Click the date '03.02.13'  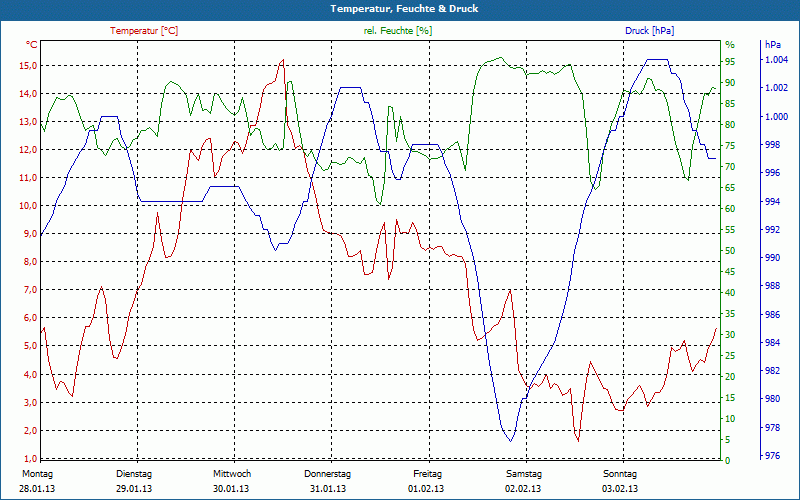pos(620,489)
